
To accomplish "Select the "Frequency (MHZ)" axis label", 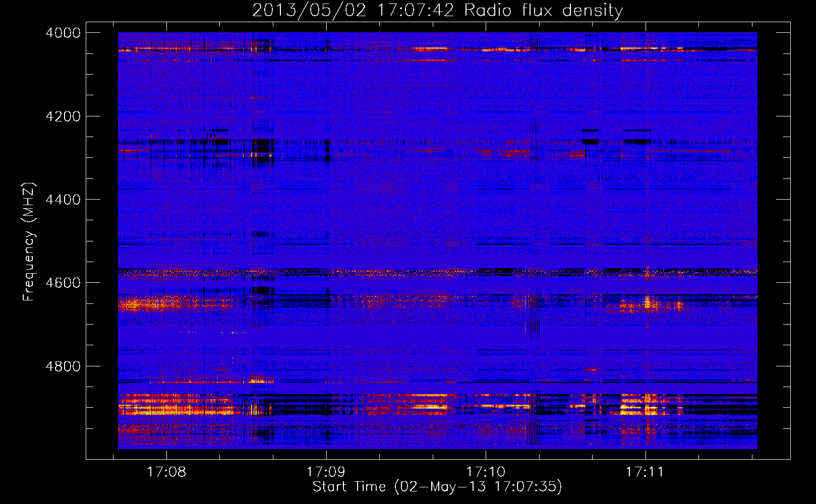I will [x=29, y=242].
